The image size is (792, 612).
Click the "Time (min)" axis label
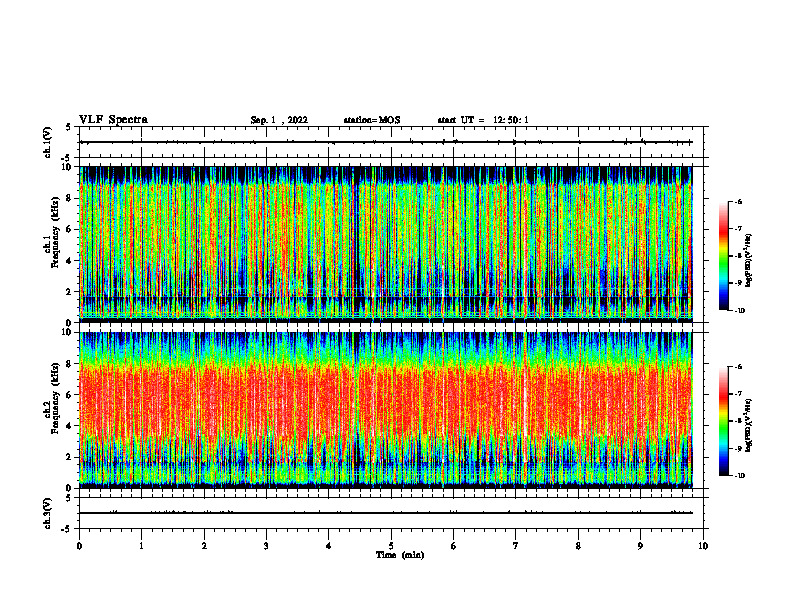tap(400, 555)
